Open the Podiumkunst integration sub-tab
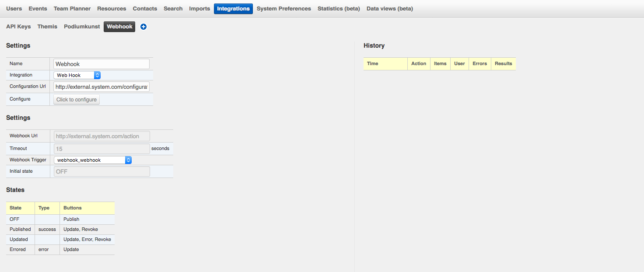The height and width of the screenshot is (272, 644). tap(82, 27)
